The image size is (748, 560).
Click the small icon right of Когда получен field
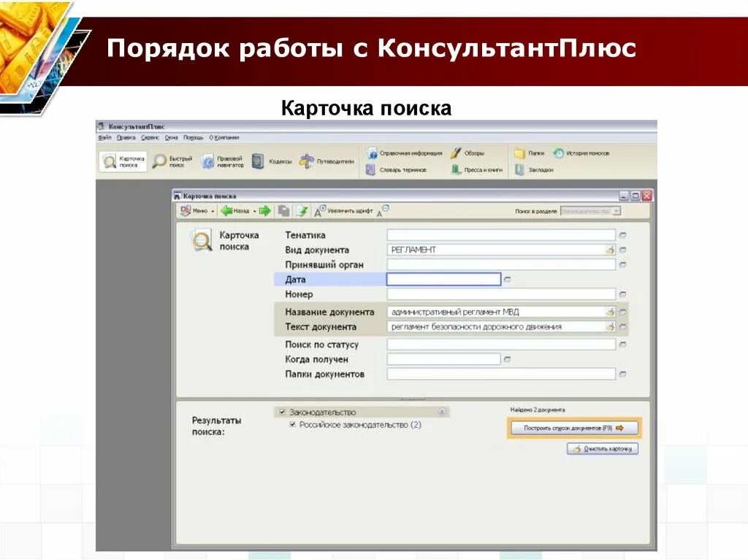click(507, 359)
